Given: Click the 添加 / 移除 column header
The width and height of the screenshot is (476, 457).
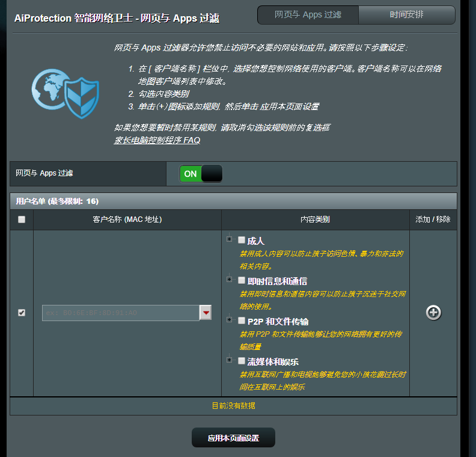Looking at the screenshot, I should [433, 219].
